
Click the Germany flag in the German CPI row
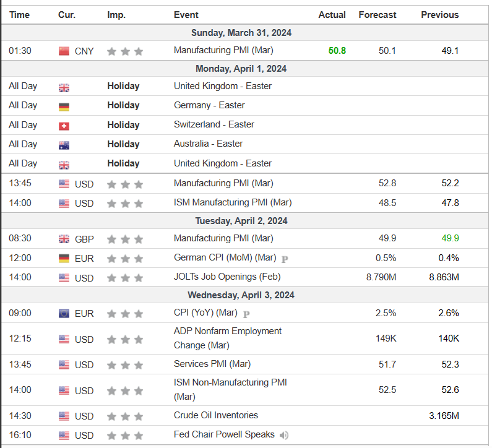[64, 259]
